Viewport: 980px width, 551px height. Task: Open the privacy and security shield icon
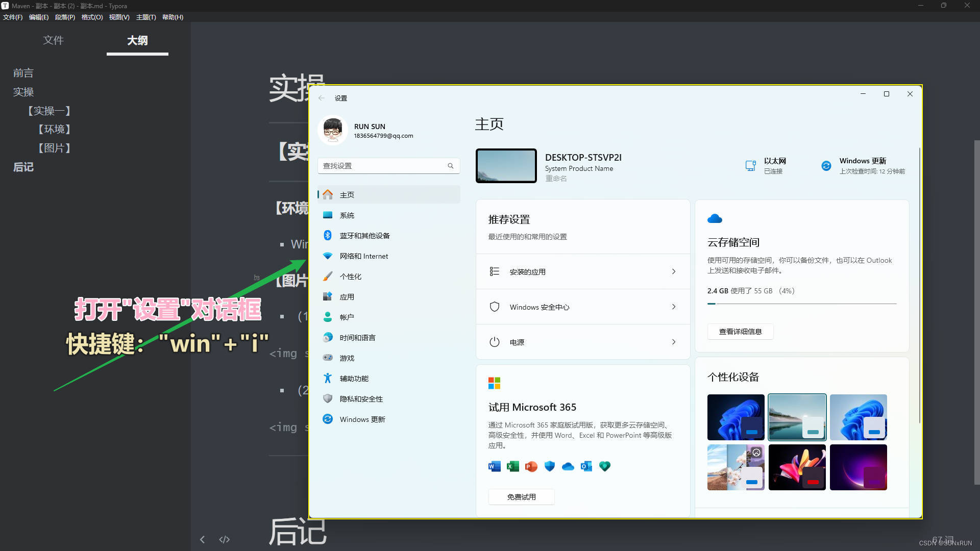[328, 398]
